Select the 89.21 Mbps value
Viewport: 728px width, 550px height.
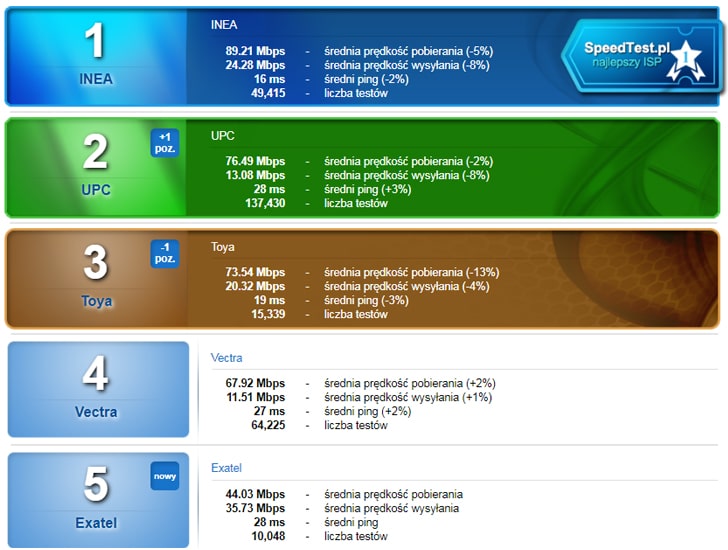(x=255, y=51)
